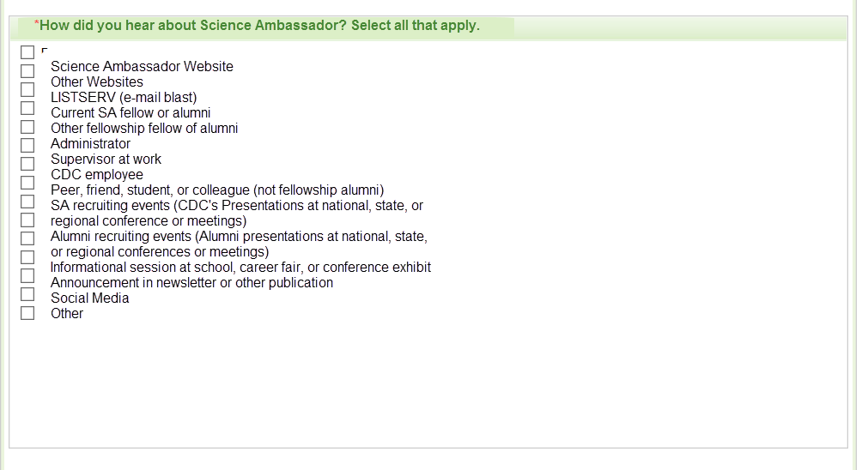Viewport: 868px width, 470px height.
Task: Click the 'Science Ambassador Website' label text
Action: click(x=142, y=67)
